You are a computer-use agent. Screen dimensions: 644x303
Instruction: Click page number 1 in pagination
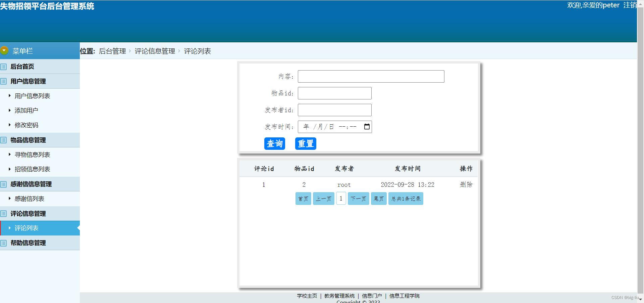pos(341,199)
